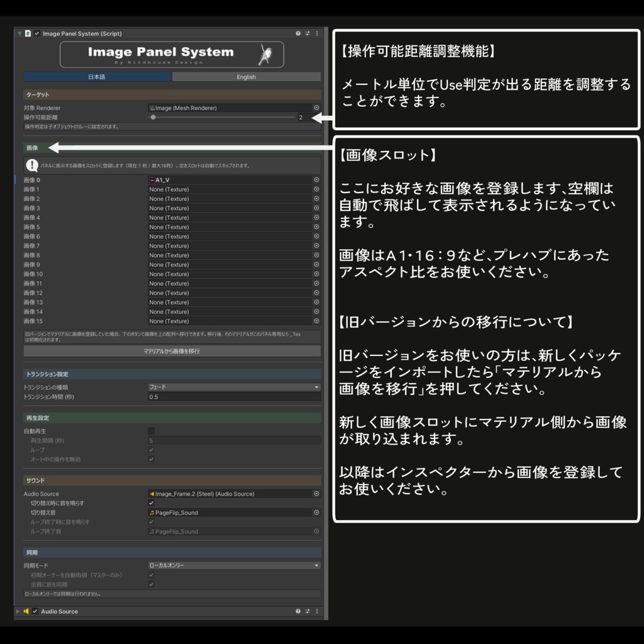Open object picker for 対象 Renderer field

(316, 108)
